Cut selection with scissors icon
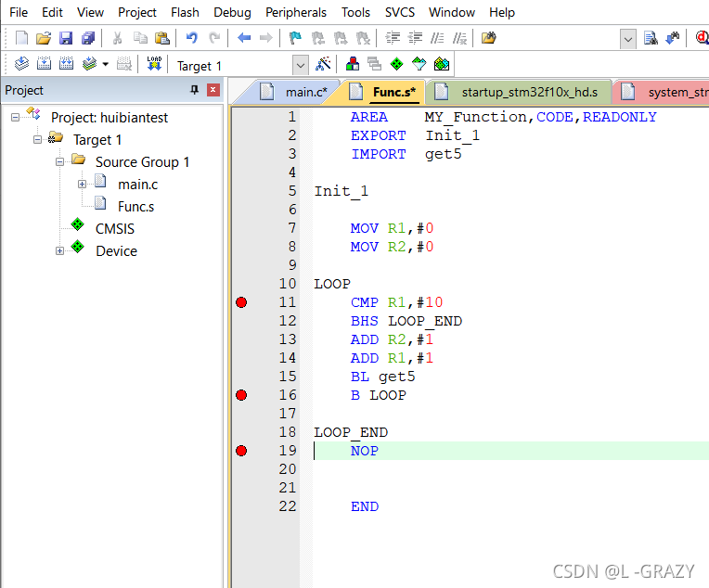 coord(117,38)
